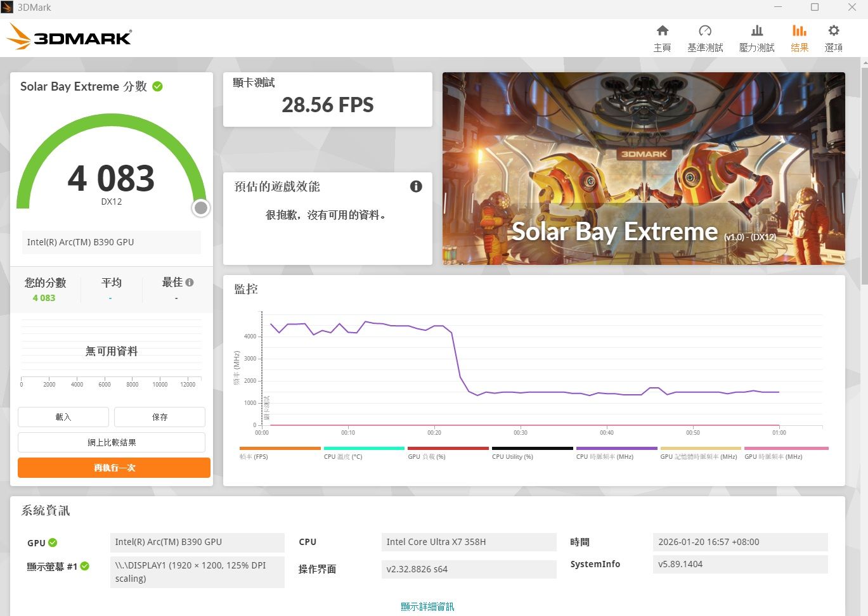This screenshot has width=868, height=616.
Task: Click the 保存 save button
Action: [160, 417]
